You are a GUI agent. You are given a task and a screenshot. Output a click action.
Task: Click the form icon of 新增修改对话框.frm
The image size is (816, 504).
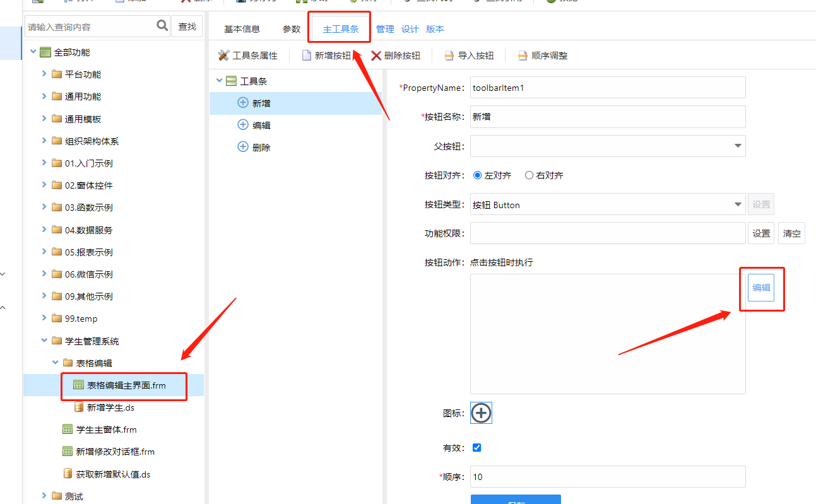[68, 452]
